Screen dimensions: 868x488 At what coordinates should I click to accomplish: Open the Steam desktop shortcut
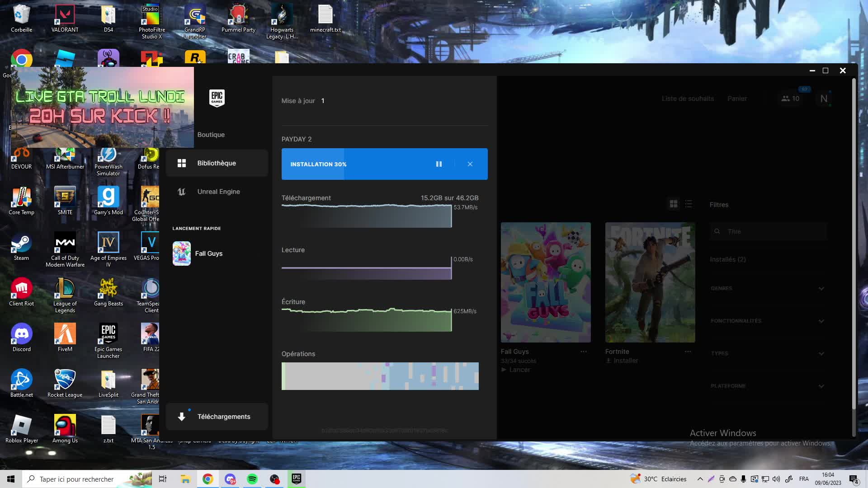[x=21, y=247]
